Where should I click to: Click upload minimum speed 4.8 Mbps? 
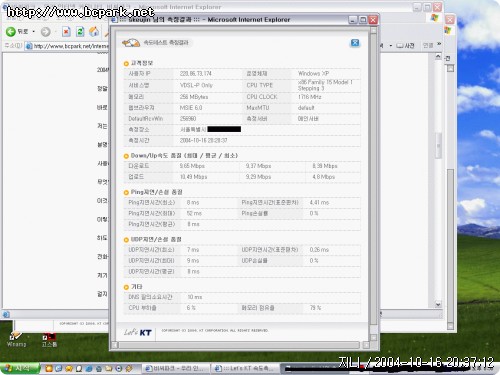(x=323, y=177)
